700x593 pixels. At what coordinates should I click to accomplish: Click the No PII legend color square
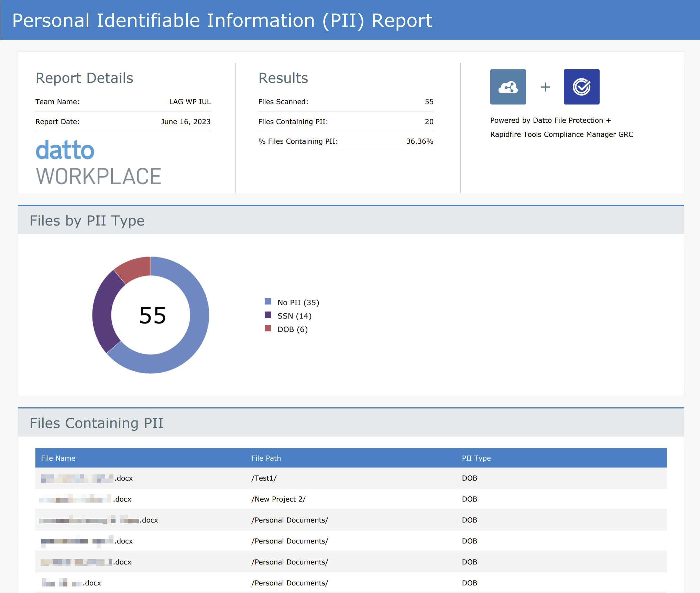(x=268, y=301)
